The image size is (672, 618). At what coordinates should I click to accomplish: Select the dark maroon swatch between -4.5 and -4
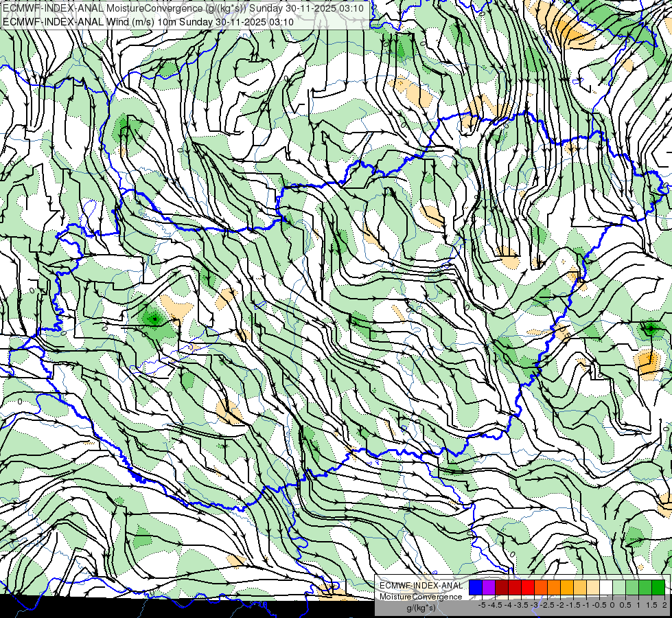click(x=502, y=587)
